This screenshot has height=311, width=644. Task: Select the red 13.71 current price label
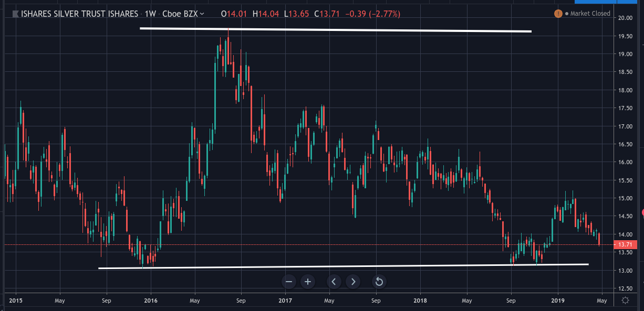pos(625,245)
